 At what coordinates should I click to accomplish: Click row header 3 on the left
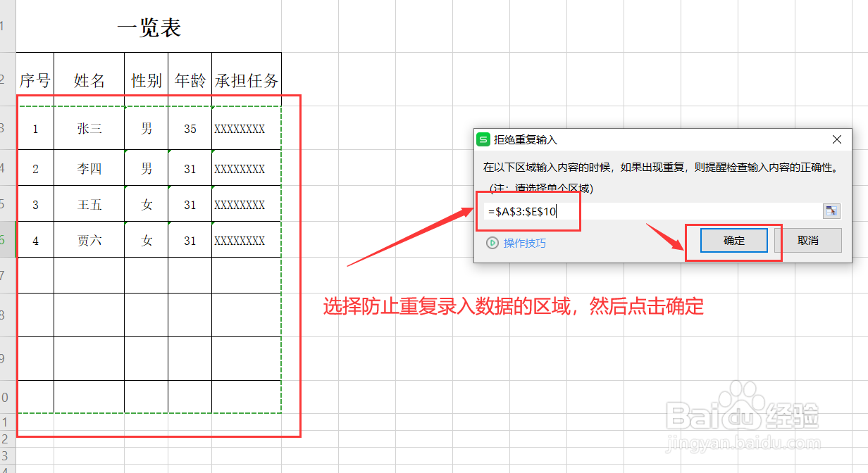(6, 129)
